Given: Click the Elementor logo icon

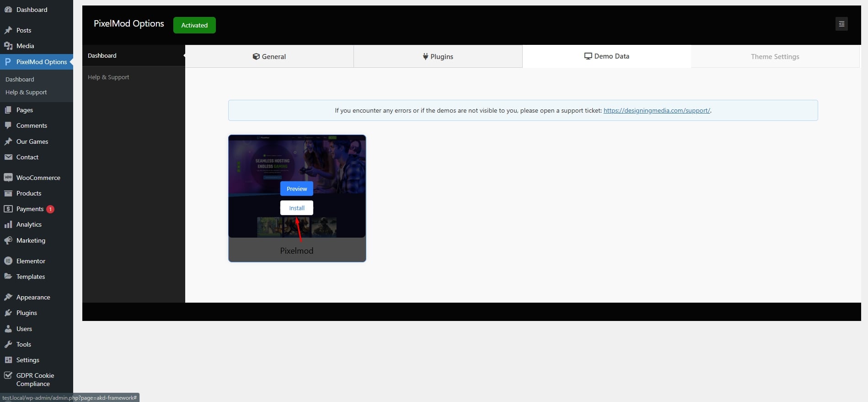Looking at the screenshot, I should point(8,261).
